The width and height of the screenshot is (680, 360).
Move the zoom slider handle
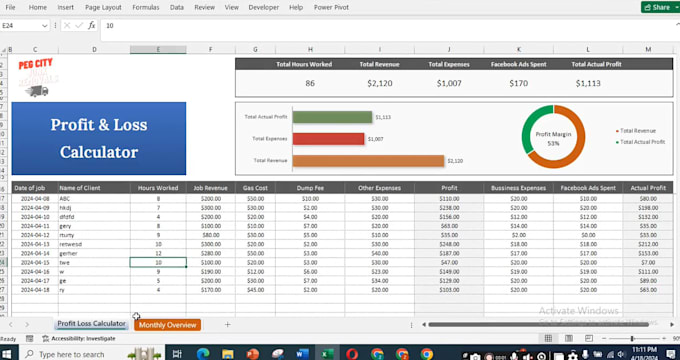click(x=632, y=338)
